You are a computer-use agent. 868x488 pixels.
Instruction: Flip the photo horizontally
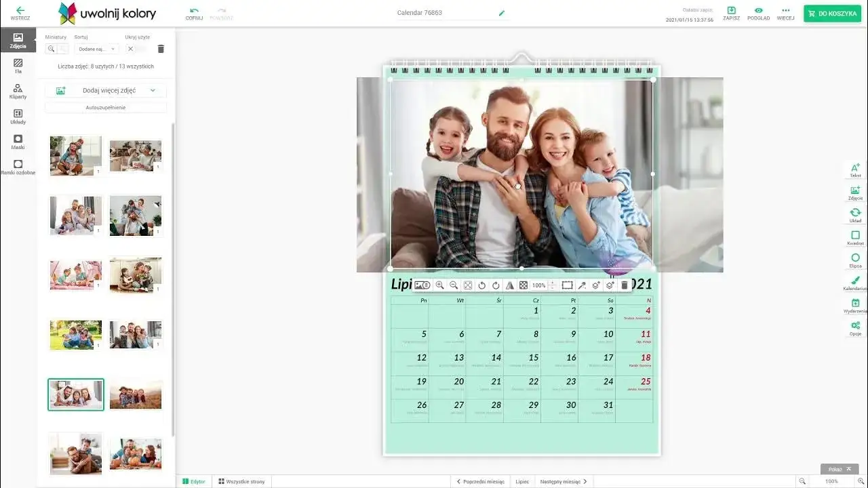[509, 285]
